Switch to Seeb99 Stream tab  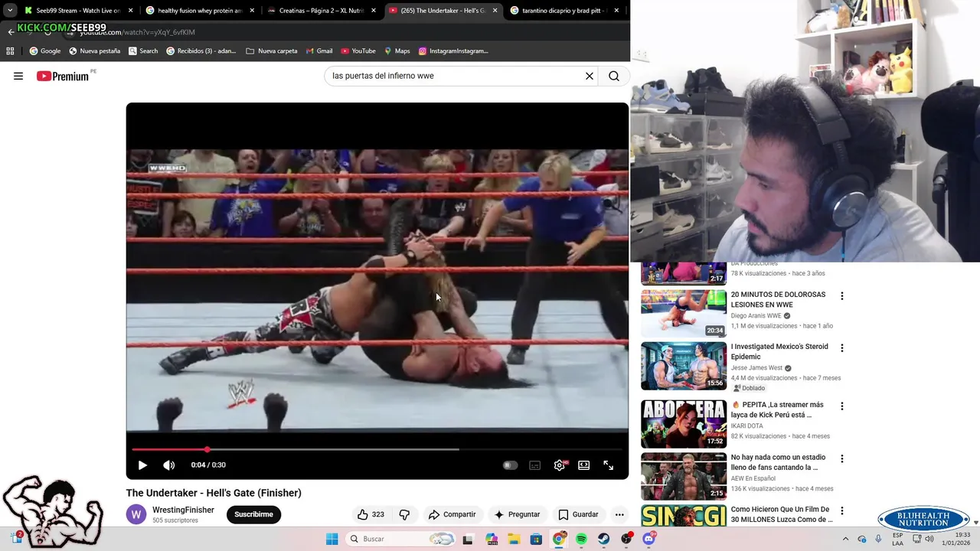pyautogui.click(x=78, y=11)
